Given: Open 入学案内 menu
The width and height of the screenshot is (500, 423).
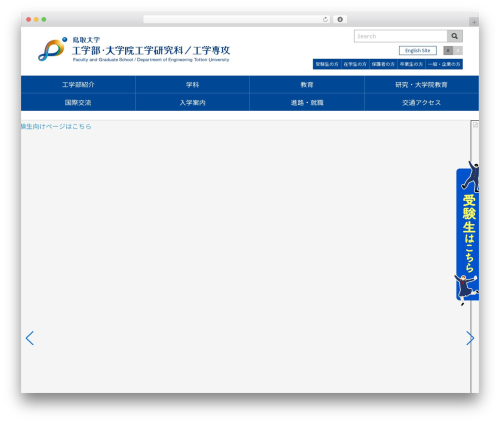Looking at the screenshot, I should pos(192,102).
